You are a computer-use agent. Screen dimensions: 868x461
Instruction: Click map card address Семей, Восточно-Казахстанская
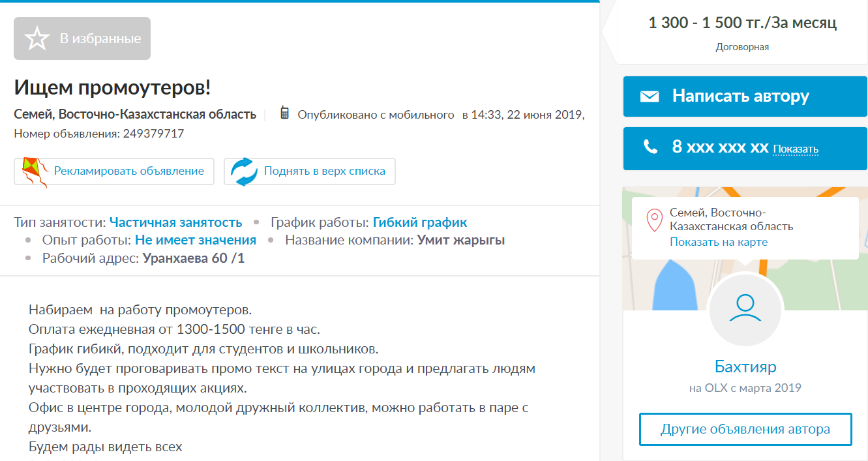click(x=732, y=220)
